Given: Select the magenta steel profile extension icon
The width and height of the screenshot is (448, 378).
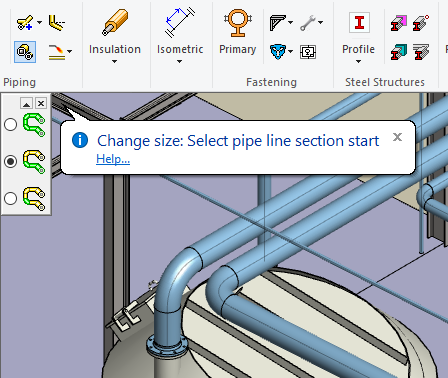Looking at the screenshot, I should coord(399,23).
